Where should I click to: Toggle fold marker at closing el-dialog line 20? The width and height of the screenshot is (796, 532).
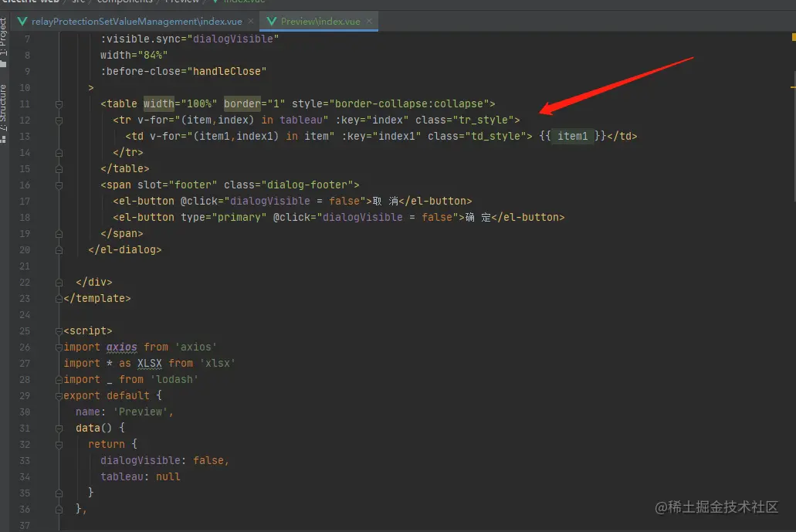[x=59, y=250]
